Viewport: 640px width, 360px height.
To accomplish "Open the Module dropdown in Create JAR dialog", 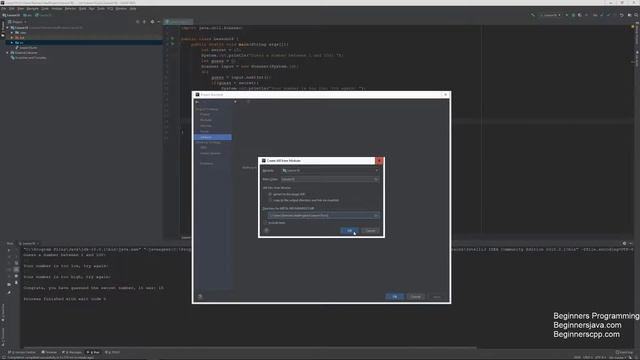I will (x=330, y=171).
